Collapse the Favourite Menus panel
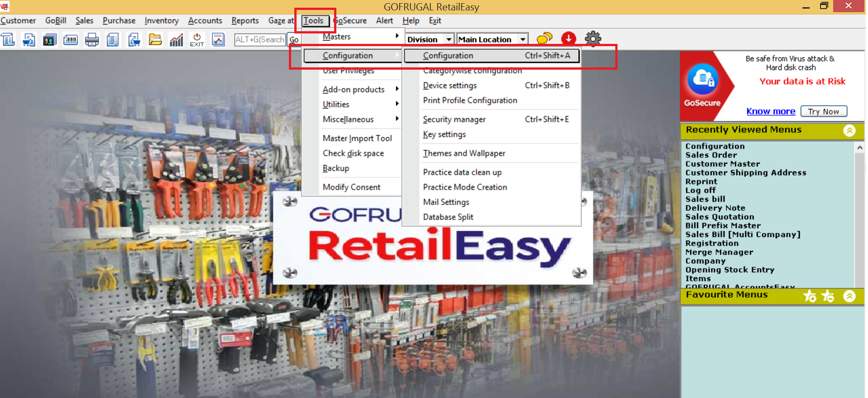The image size is (868, 398). (x=849, y=296)
